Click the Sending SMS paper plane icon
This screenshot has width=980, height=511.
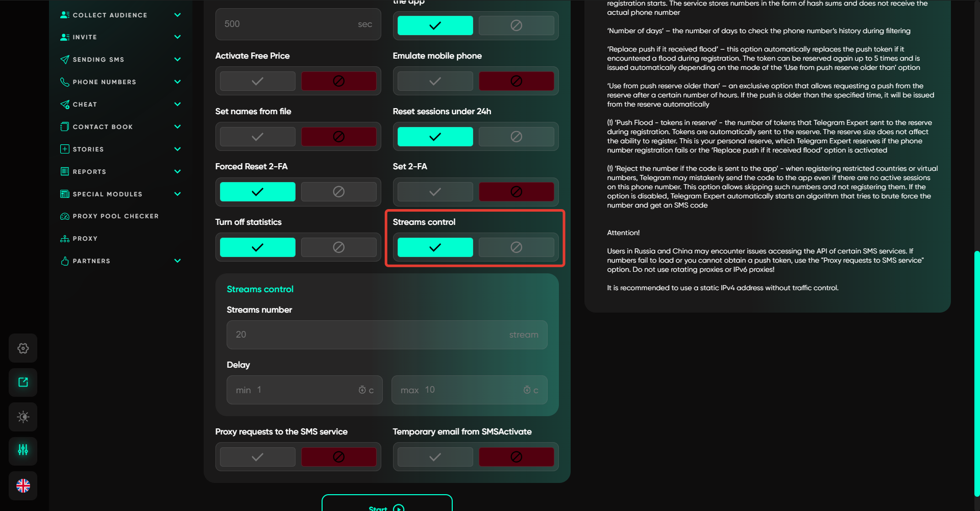65,60
